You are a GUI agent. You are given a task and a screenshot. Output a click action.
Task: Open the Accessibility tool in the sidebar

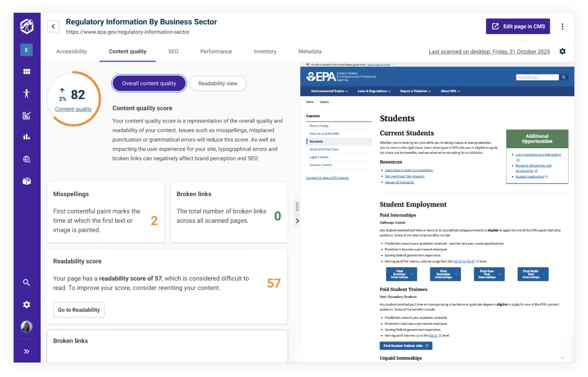pyautogui.click(x=27, y=94)
